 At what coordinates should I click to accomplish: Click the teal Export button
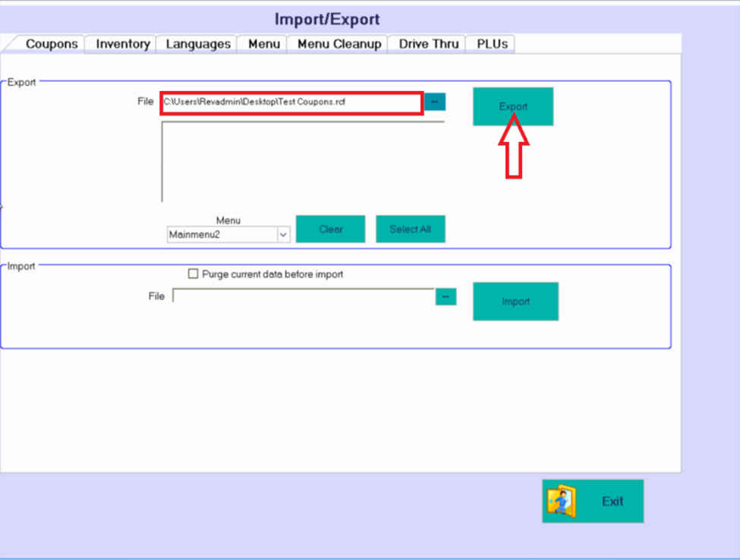(x=513, y=107)
